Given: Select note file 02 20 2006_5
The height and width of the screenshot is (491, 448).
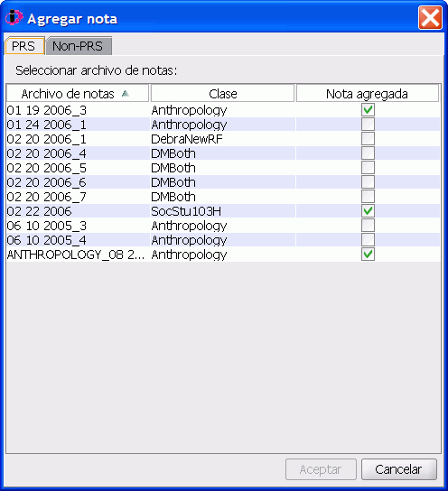Looking at the screenshot, I should tap(46, 168).
